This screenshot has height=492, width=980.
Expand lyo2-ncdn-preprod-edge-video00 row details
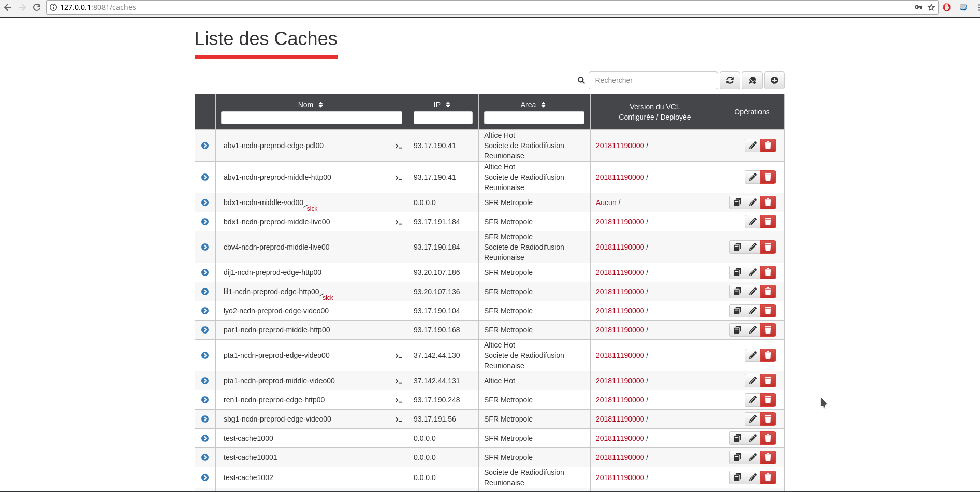pyautogui.click(x=205, y=311)
